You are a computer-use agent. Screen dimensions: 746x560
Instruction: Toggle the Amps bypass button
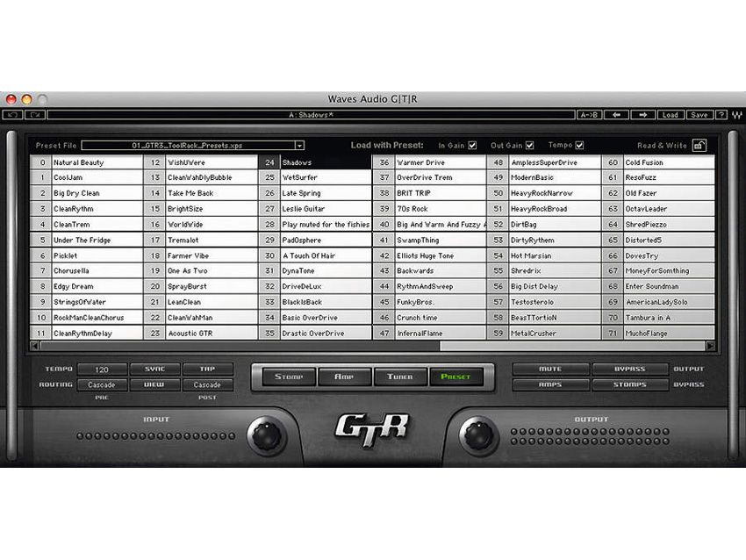(550, 385)
